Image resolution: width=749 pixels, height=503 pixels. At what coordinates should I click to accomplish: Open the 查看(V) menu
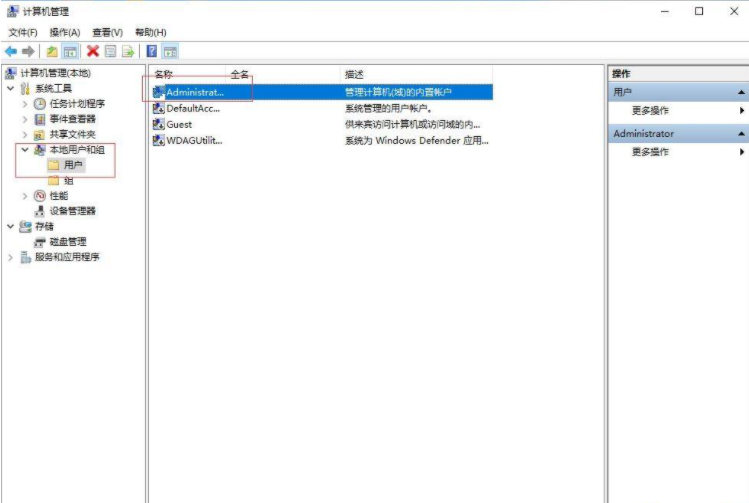[x=107, y=32]
